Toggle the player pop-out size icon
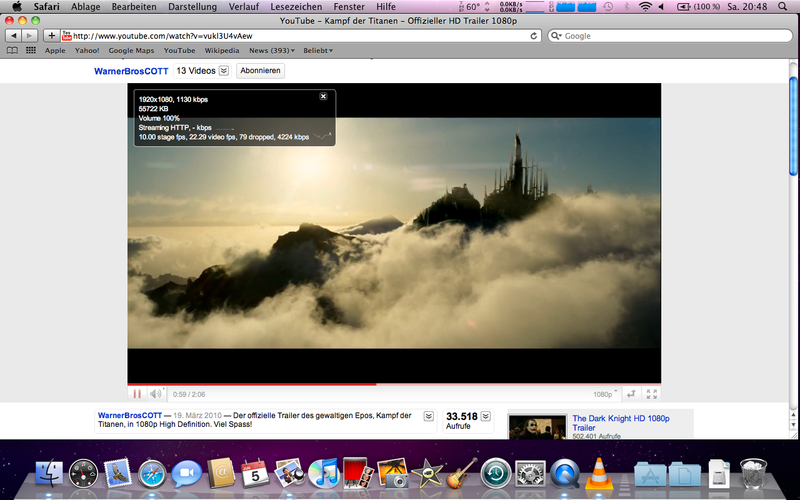The image size is (800, 500). point(631,394)
